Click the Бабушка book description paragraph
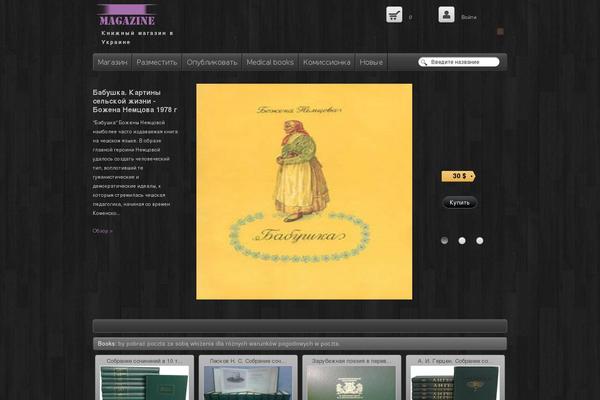The height and width of the screenshot is (400, 600). (x=135, y=168)
